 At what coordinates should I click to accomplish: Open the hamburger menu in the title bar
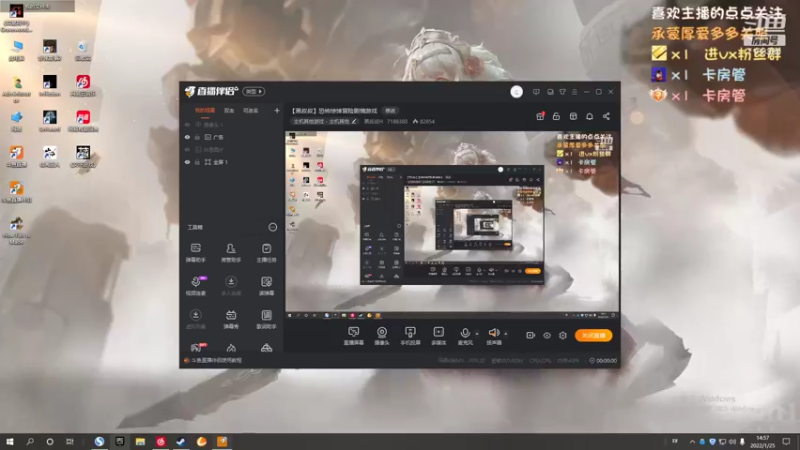tap(574, 92)
